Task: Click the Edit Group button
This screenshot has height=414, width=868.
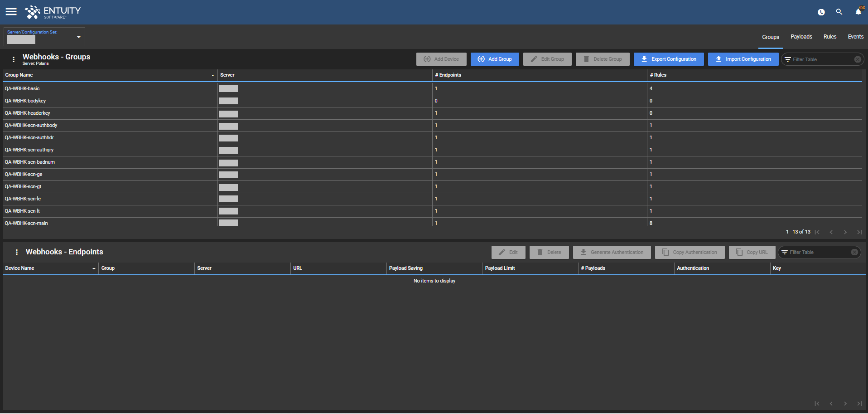Action: (547, 59)
